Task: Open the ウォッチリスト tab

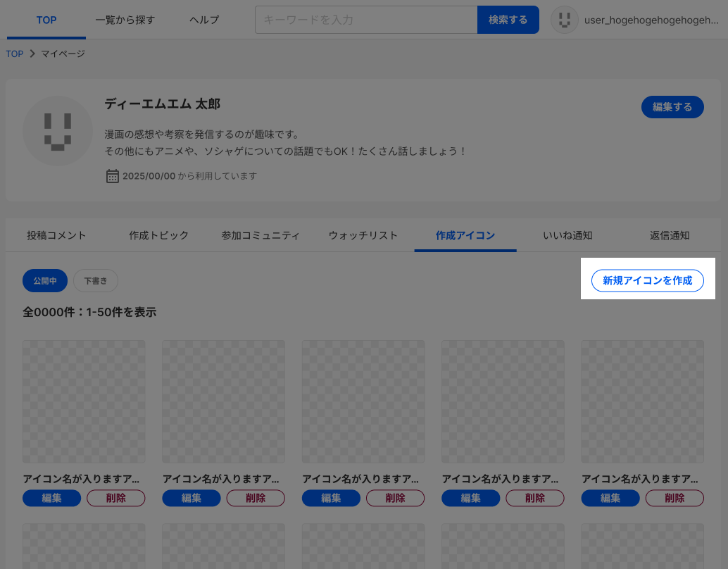Action: pos(363,235)
